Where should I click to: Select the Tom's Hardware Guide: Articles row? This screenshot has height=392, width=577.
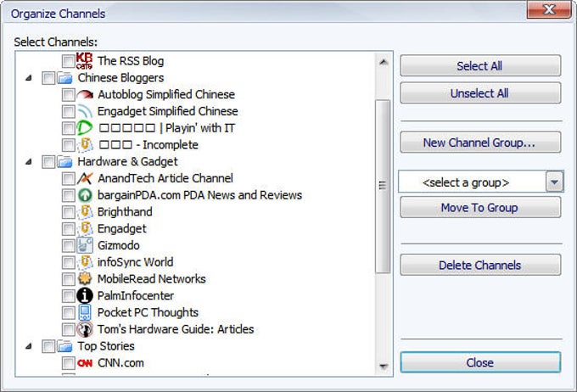coord(176,329)
